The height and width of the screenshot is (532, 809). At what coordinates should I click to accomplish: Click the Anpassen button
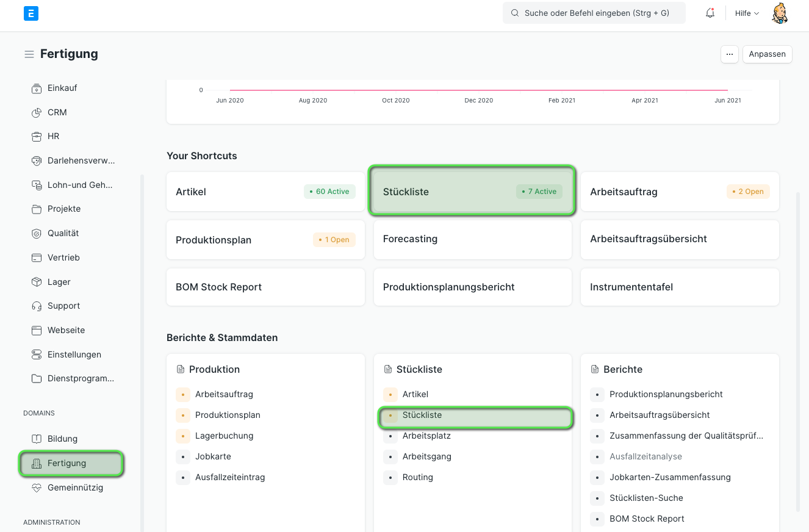[x=768, y=54]
